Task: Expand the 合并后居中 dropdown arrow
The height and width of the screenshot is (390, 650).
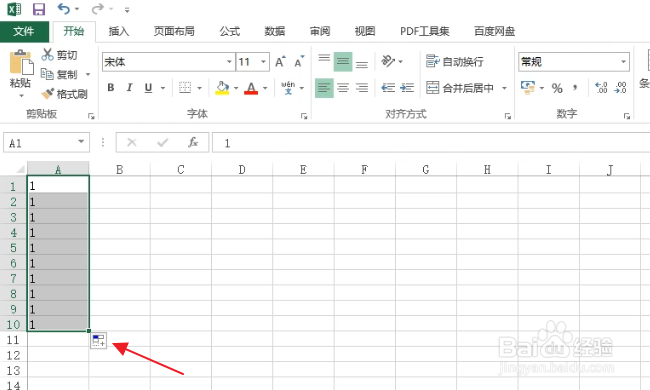Action: (504, 88)
